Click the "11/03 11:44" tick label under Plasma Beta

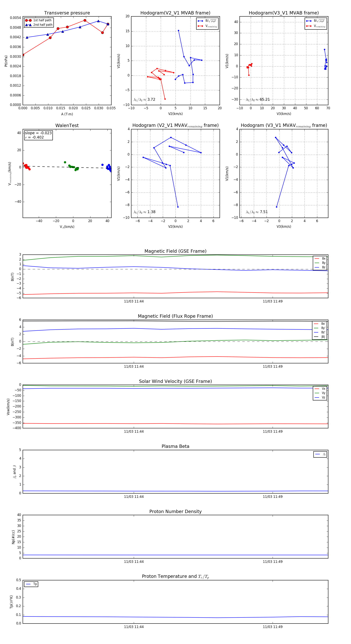pos(134,497)
